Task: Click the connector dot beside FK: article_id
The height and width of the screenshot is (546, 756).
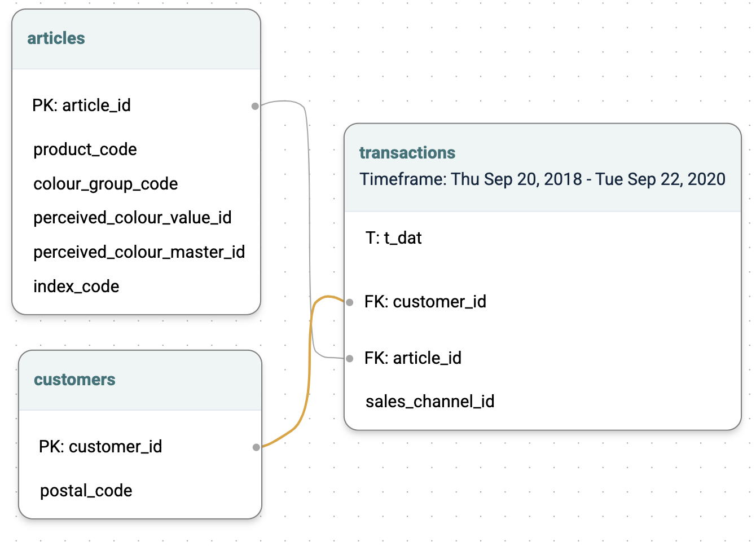Action: [x=350, y=359]
